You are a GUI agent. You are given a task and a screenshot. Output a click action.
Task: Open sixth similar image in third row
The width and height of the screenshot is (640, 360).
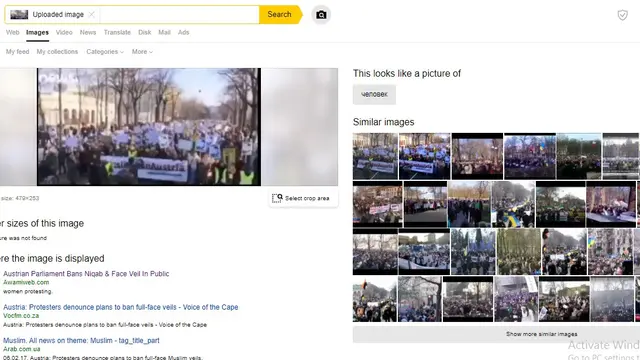pyautogui.click(x=611, y=252)
